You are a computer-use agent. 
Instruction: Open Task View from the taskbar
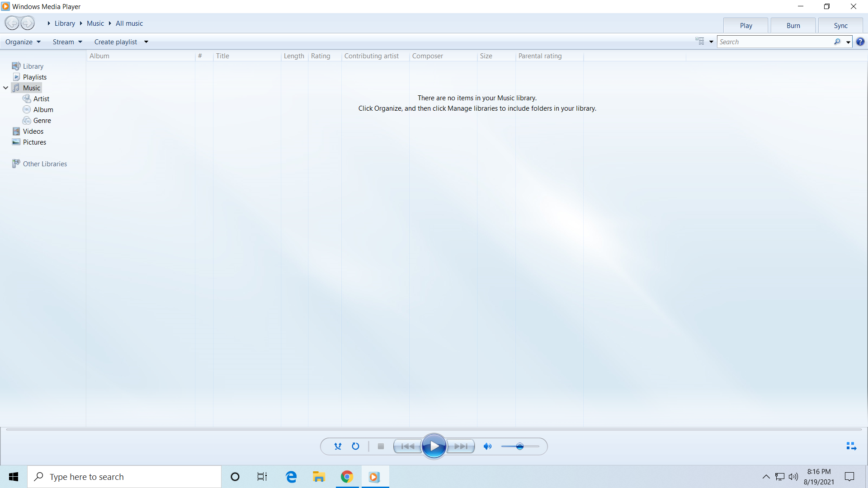click(x=262, y=477)
